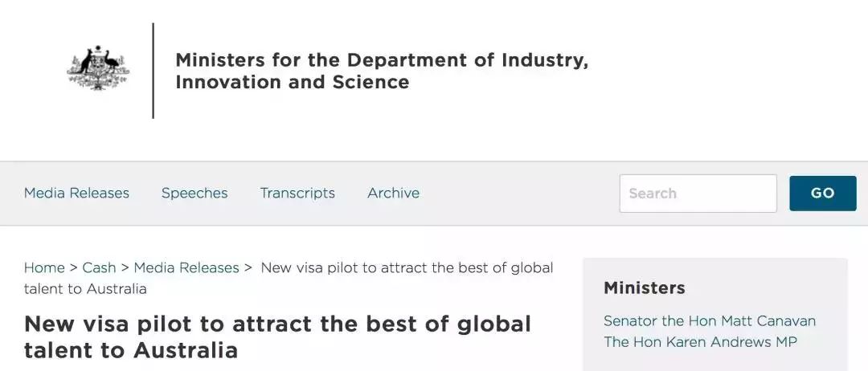This screenshot has height=371, width=868.
Task: Focus the Search input field
Action: [x=698, y=194]
